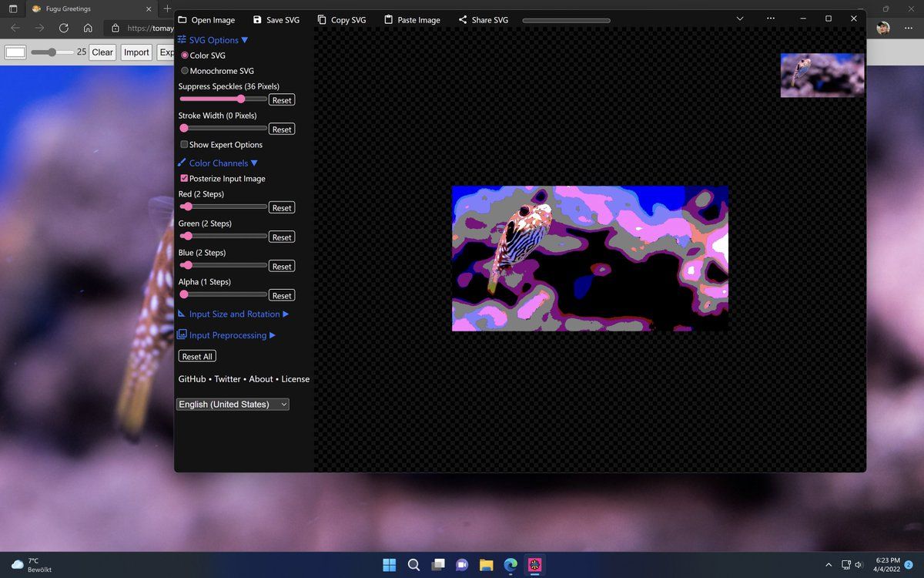The image size is (924, 578).
Task: Open the GitHub link
Action: (x=192, y=379)
